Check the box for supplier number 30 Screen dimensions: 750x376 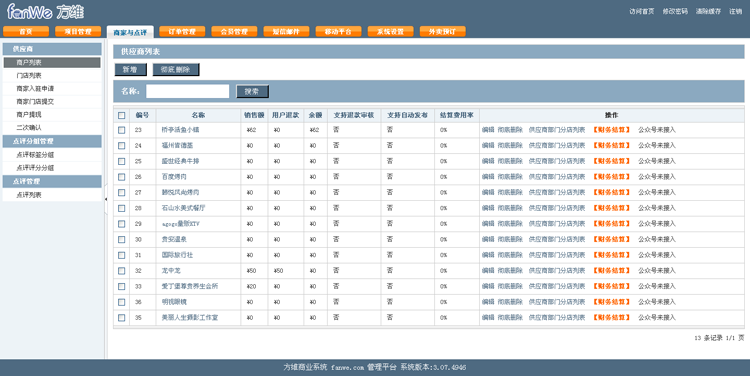click(121, 239)
